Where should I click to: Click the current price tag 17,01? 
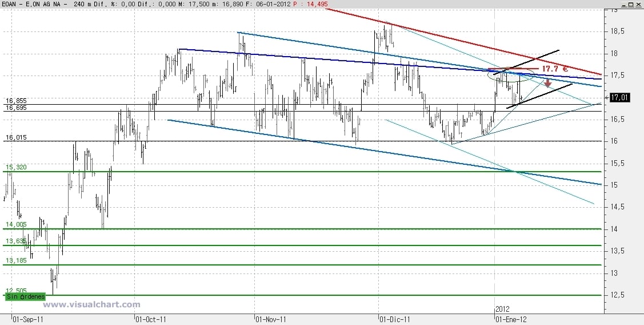pyautogui.click(x=619, y=97)
